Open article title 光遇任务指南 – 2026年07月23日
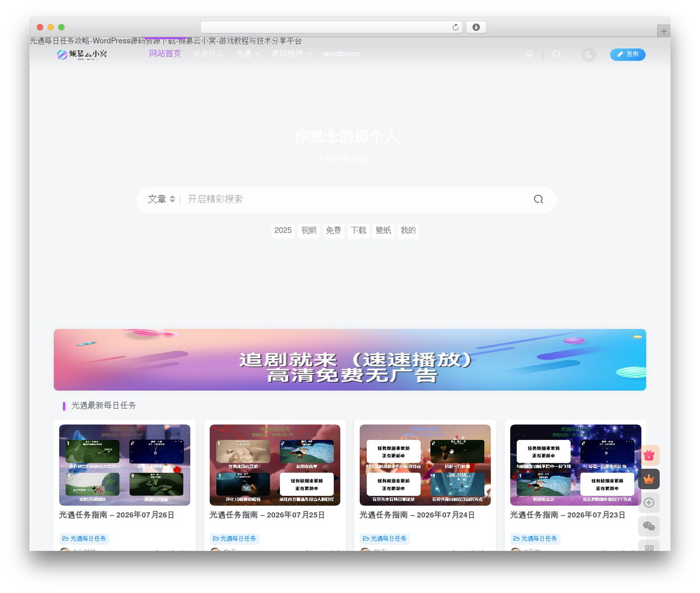The width and height of the screenshot is (700, 593). (x=567, y=515)
